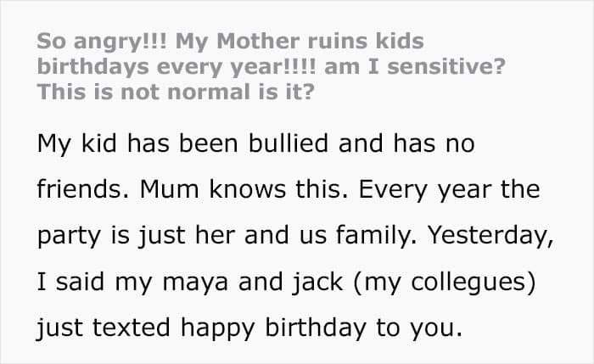
Task: Click the words "ruins kids" in the heading
Action: 366,41
